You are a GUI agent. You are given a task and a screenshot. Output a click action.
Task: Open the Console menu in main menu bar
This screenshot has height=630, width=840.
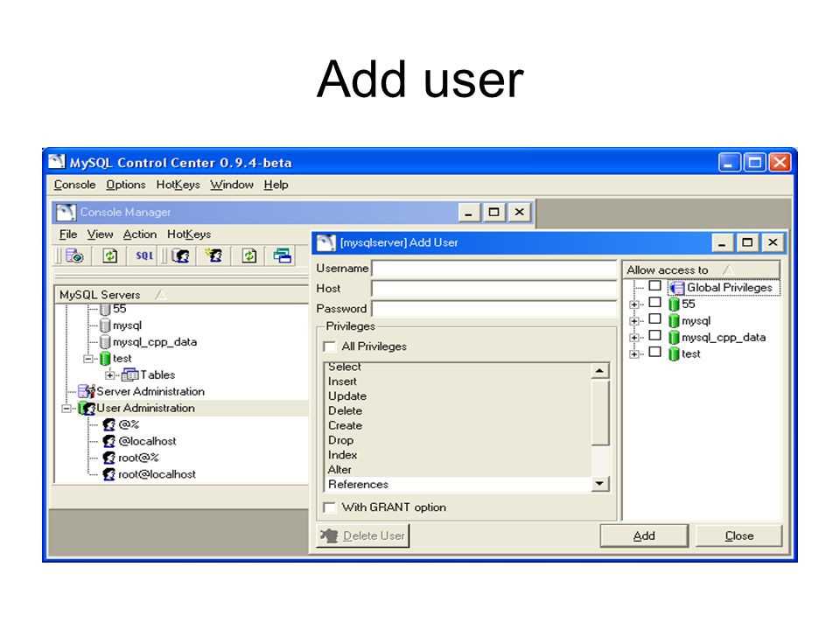[74, 185]
